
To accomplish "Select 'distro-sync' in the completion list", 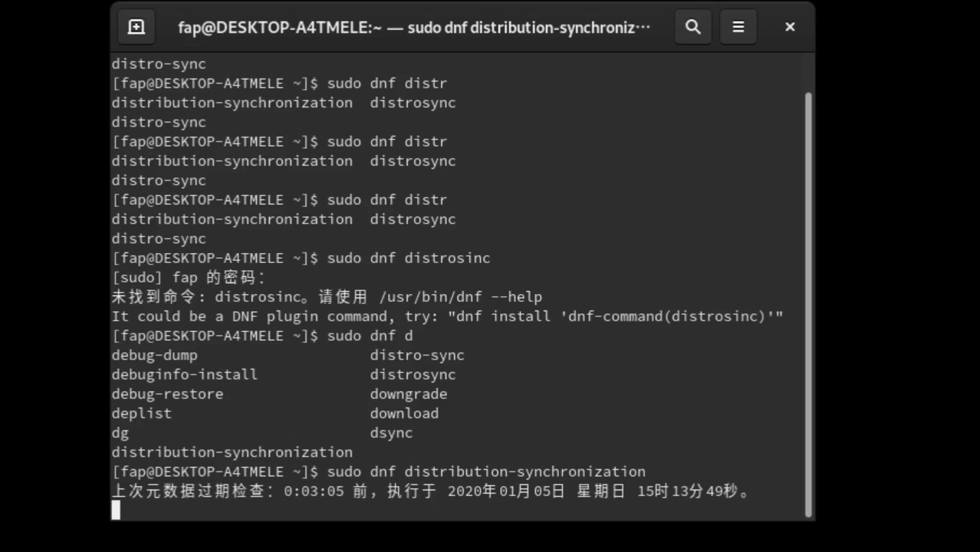I will click(417, 354).
